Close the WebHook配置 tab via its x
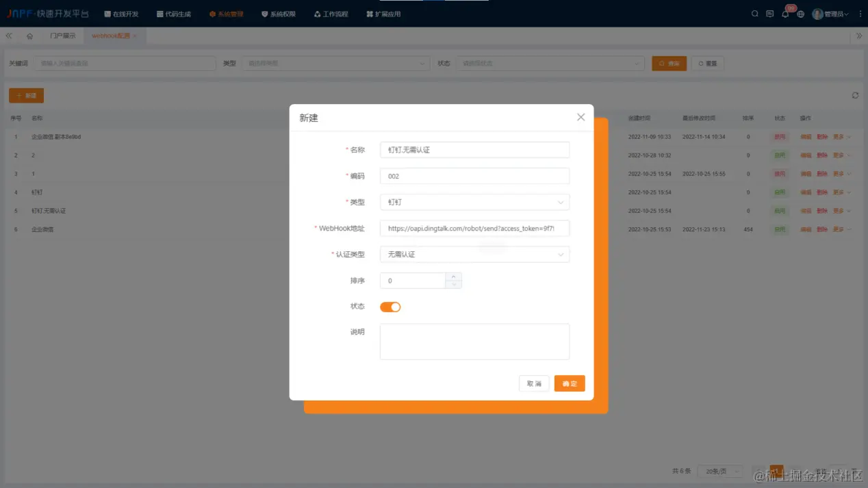 (135, 36)
